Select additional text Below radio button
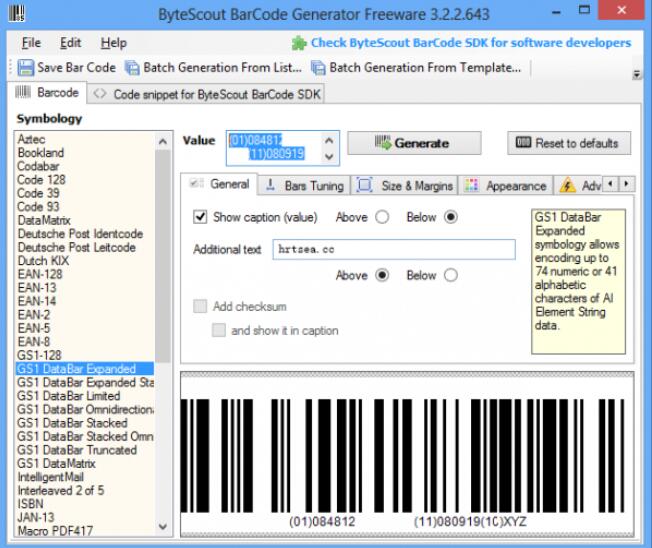Image resolution: width=652 pixels, height=548 pixels. [451, 275]
